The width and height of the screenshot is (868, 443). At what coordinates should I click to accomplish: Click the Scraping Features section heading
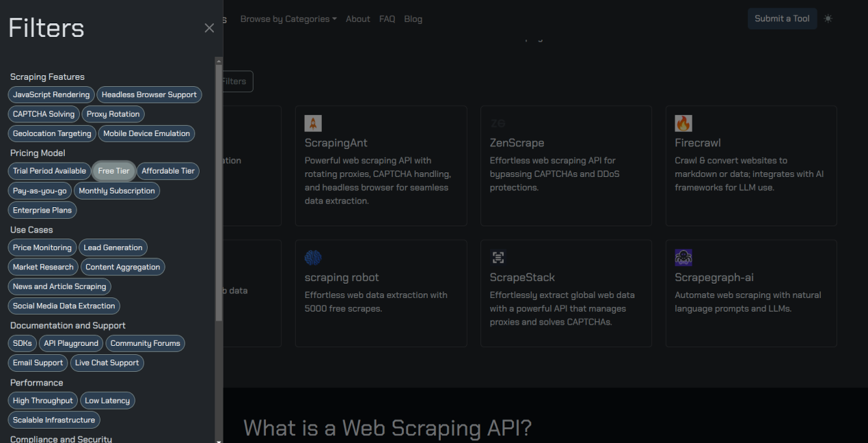(47, 77)
